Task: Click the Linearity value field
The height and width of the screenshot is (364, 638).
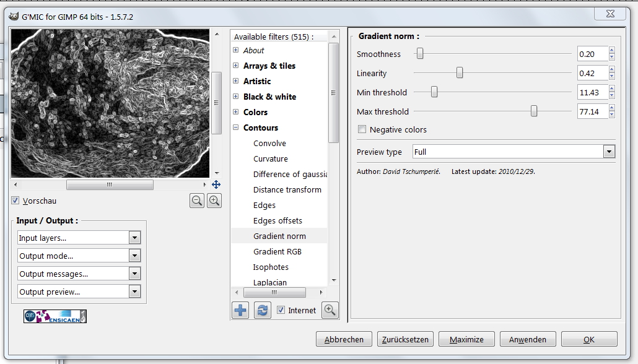Action: click(x=593, y=73)
